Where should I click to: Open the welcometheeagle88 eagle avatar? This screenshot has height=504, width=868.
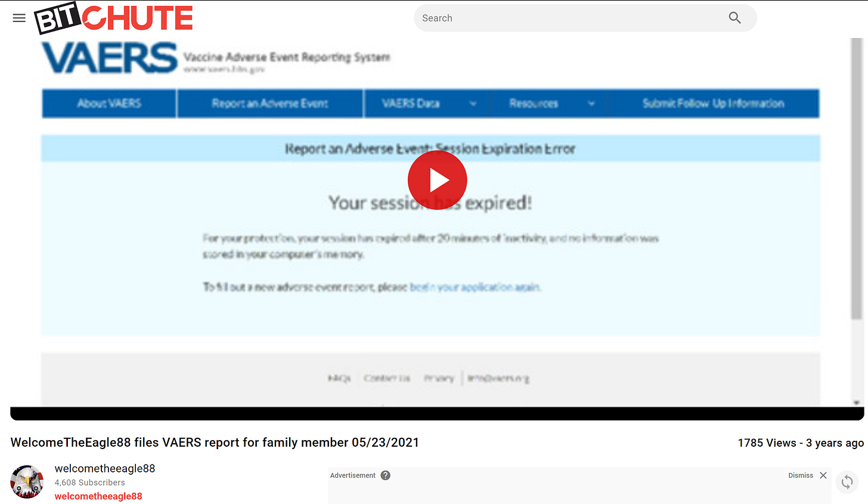[27, 482]
